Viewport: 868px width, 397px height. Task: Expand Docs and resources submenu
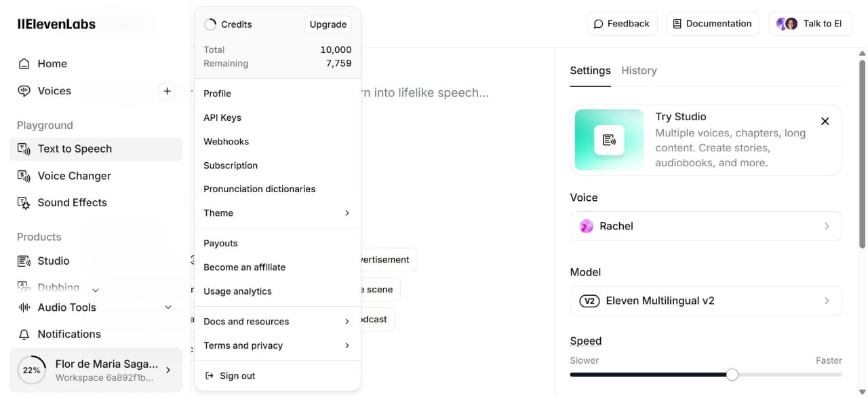click(x=347, y=322)
